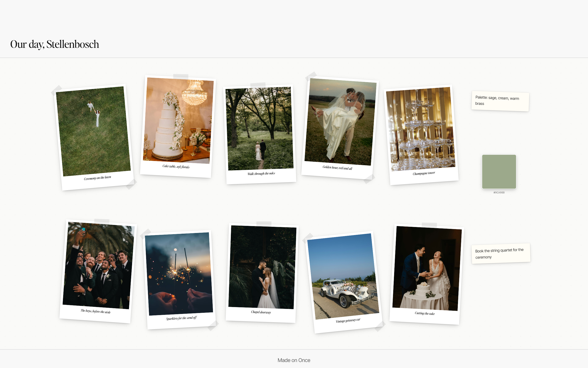Viewport: 588px width, 368px height.
Task: Open the Golden hour, veil and all photo
Action: point(340,122)
